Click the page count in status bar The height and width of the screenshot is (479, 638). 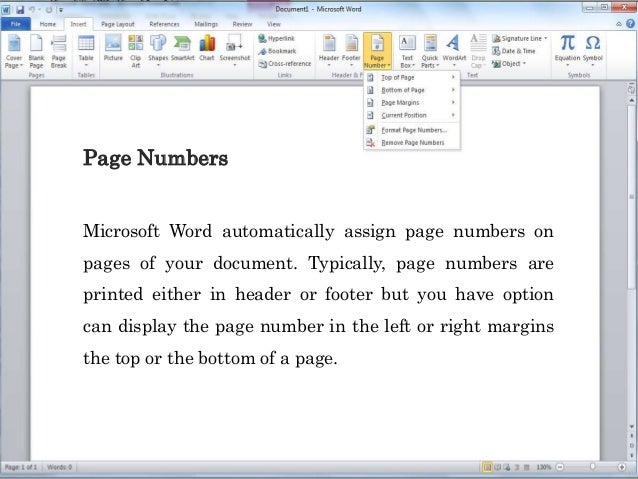[x=20, y=467]
